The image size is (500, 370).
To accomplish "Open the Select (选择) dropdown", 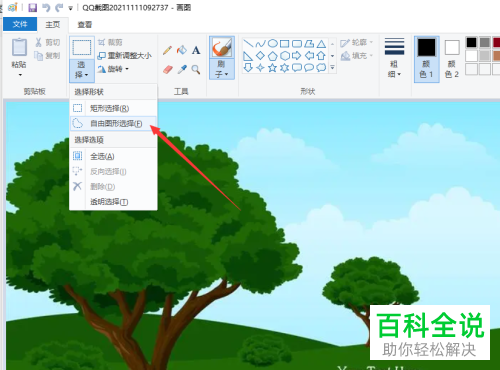I will [82, 71].
